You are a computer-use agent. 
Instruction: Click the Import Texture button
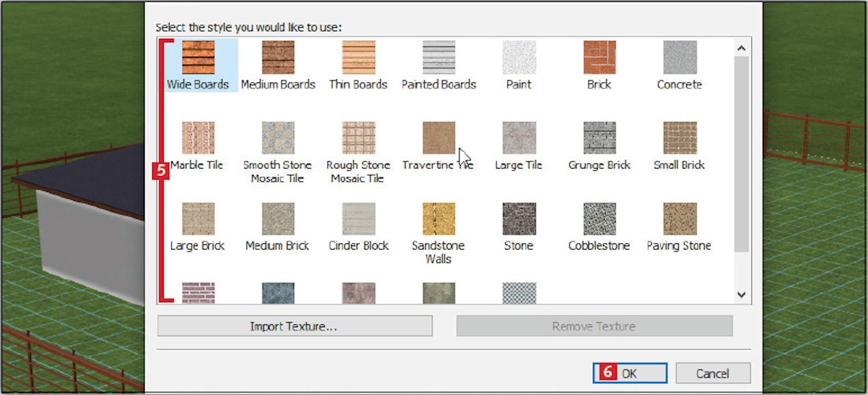[295, 326]
